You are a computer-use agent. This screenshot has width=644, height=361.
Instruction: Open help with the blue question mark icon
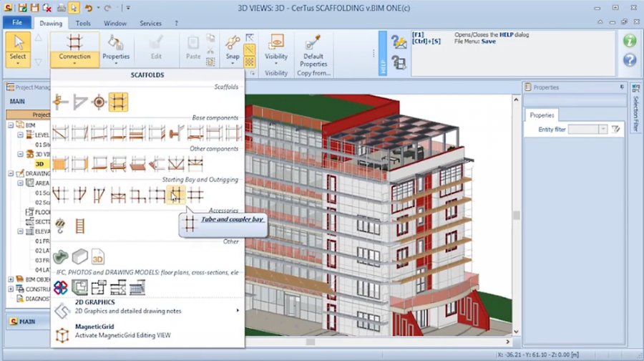[x=630, y=60]
